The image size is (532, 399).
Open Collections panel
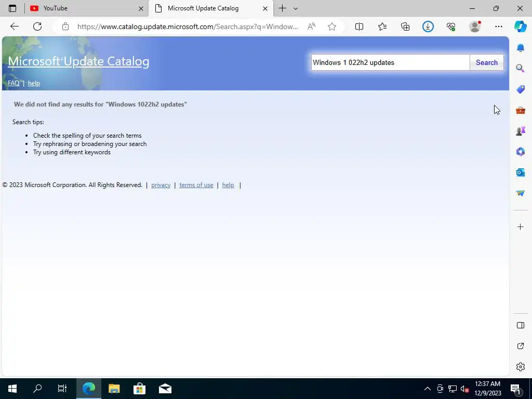point(405,26)
